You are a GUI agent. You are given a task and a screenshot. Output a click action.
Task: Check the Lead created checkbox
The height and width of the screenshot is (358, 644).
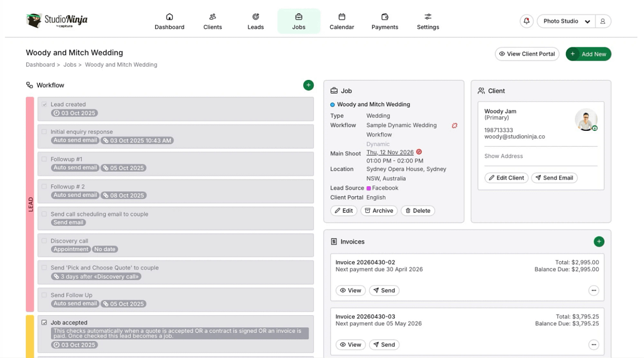coord(45,104)
